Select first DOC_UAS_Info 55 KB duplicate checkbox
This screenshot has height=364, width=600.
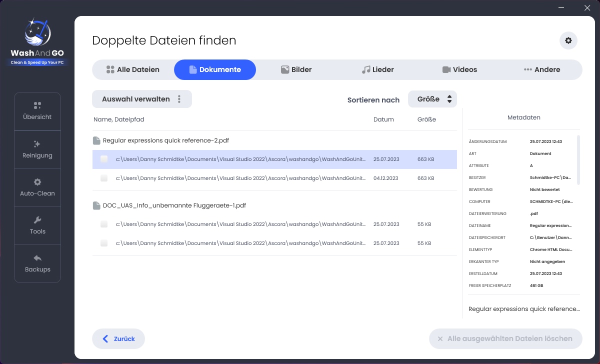click(104, 224)
